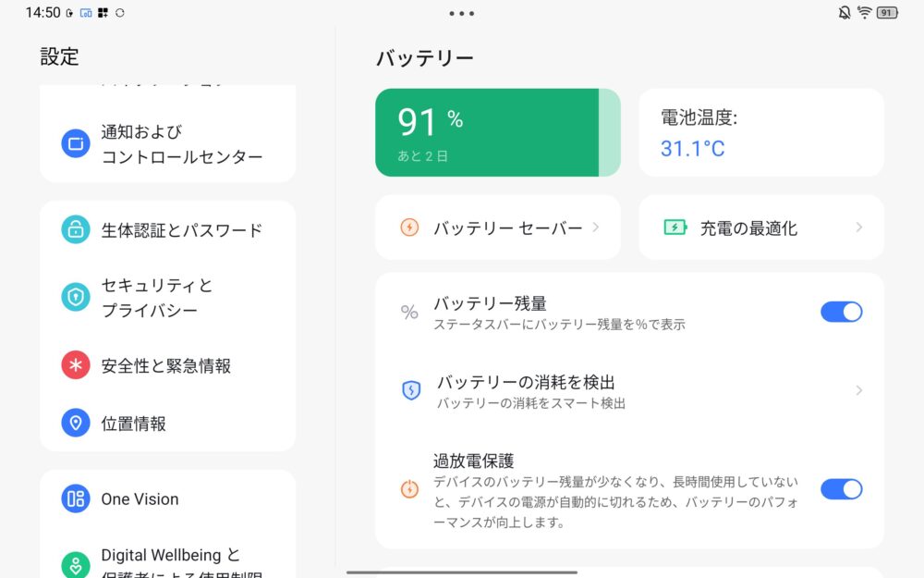This screenshot has width=924, height=578.
Task: Open セキュリティとプライバシー settings
Action: [157, 298]
